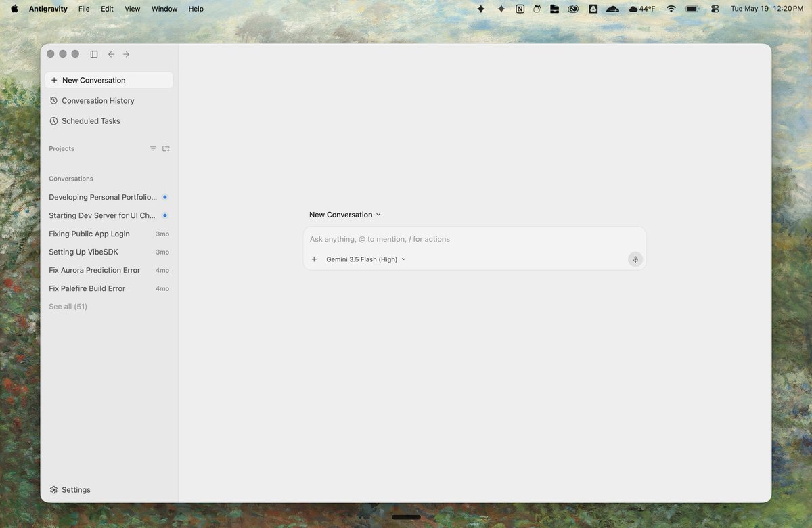
Task: Click in the Ask anything prompt field
Action: (x=474, y=239)
